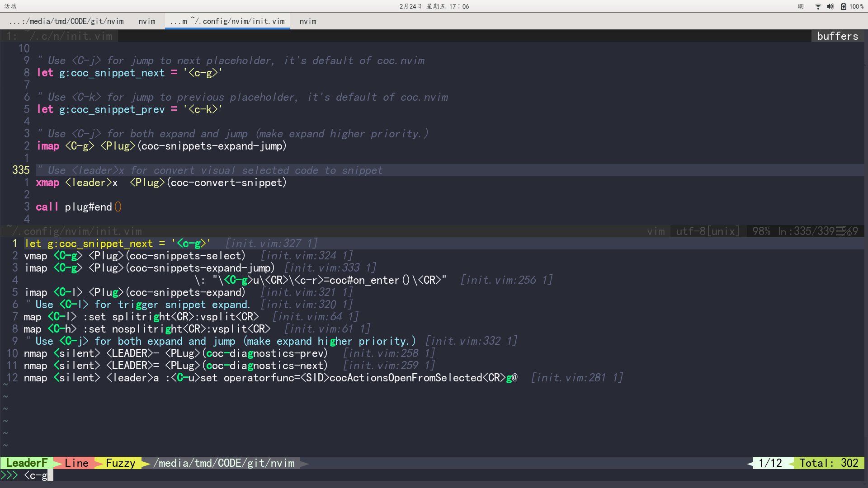Toggle Fuzzy search mode in LeaderF
868x488 pixels.
(x=120, y=463)
